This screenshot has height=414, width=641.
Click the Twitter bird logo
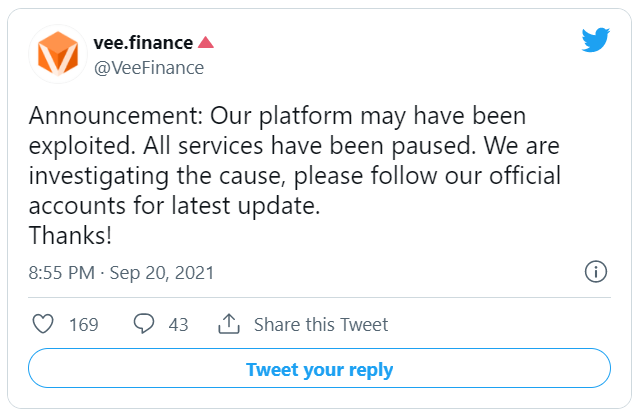coord(596,40)
